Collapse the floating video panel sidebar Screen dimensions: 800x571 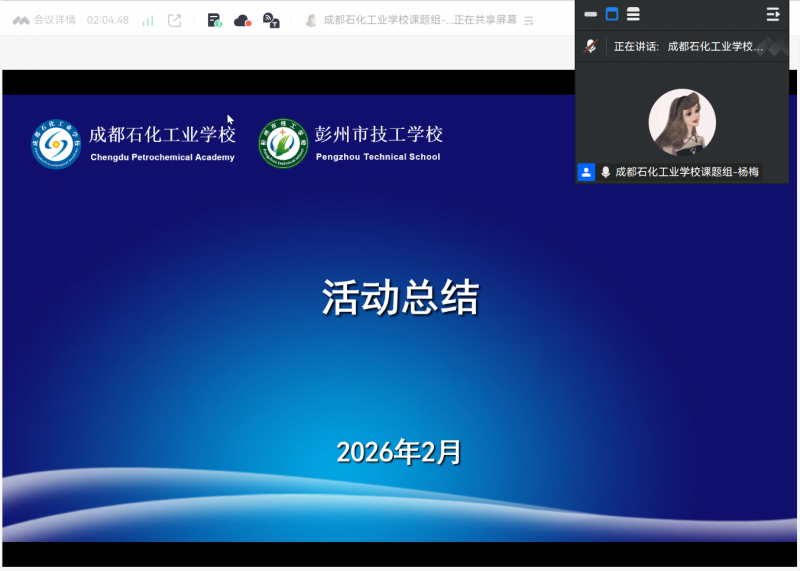click(773, 14)
